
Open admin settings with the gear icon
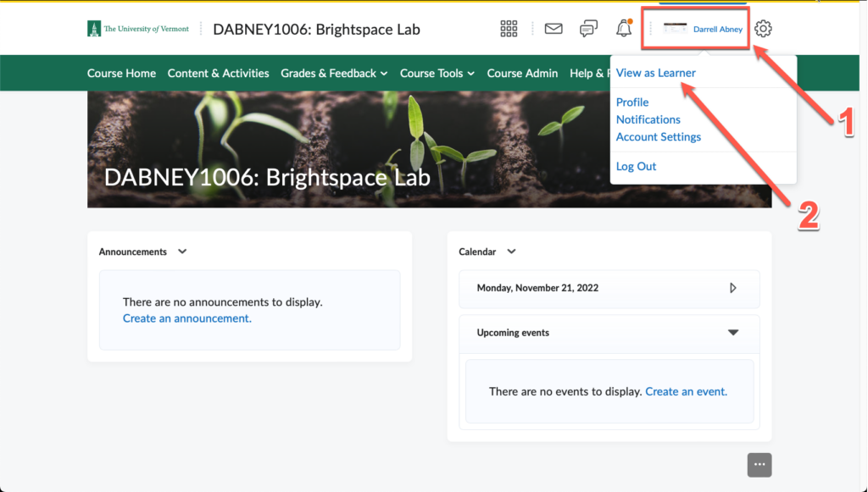coord(763,28)
